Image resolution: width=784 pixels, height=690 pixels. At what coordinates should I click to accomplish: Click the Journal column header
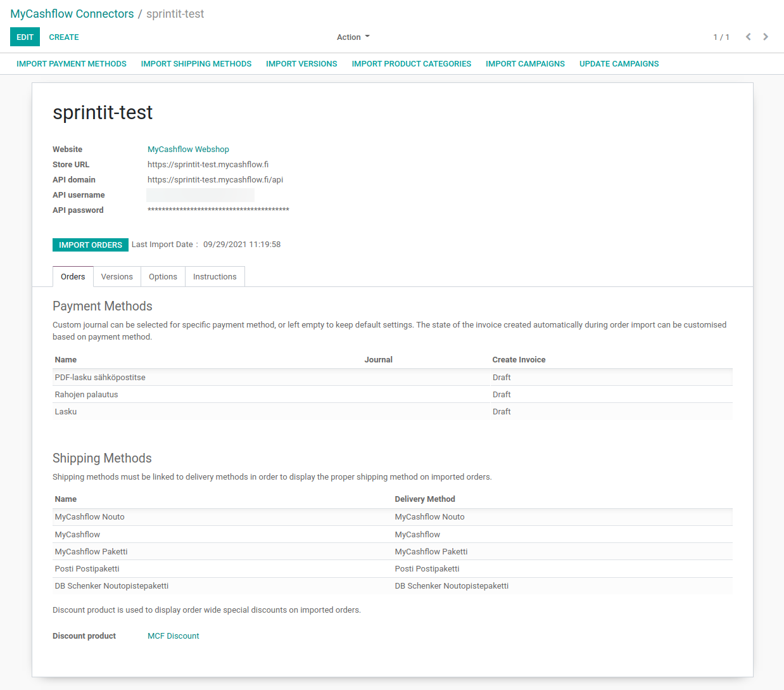click(379, 360)
